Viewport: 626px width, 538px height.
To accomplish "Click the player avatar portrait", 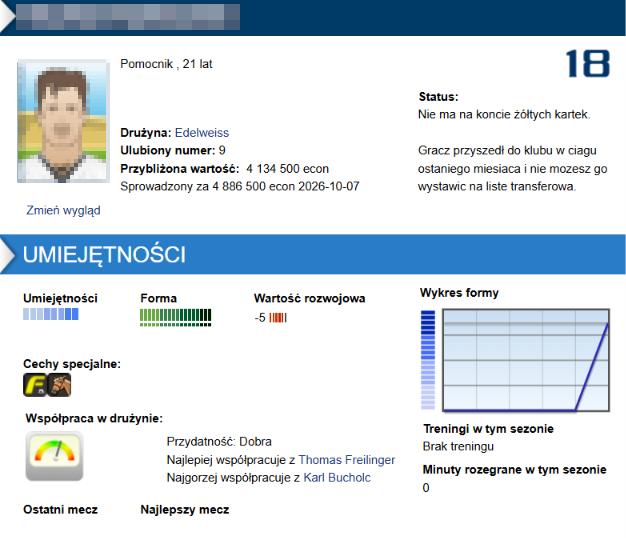I will coord(63,121).
